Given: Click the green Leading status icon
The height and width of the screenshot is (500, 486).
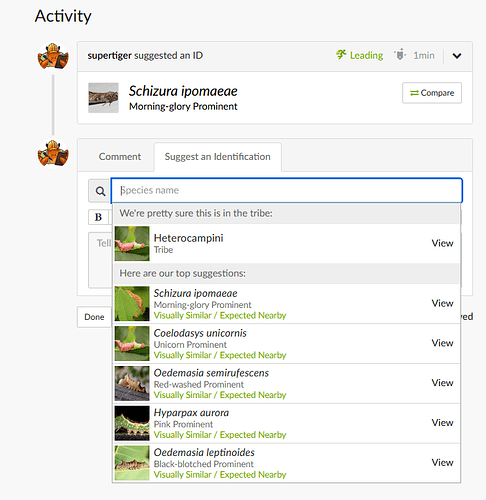Looking at the screenshot, I should click(341, 55).
